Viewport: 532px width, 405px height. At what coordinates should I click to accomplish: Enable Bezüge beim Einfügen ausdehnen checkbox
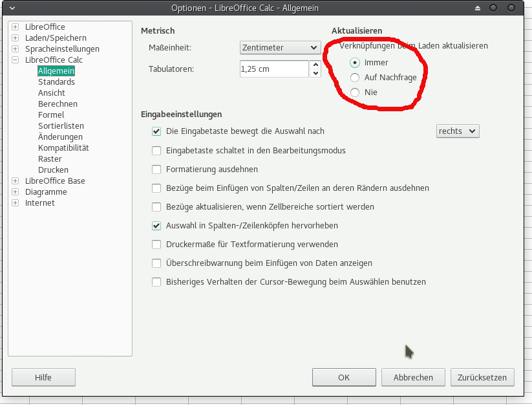(156, 188)
